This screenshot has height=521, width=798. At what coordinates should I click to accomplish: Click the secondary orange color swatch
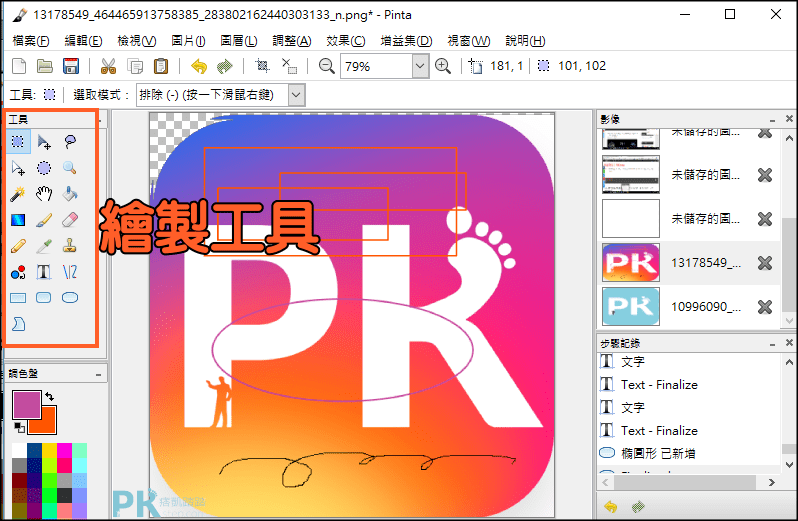coord(47,424)
